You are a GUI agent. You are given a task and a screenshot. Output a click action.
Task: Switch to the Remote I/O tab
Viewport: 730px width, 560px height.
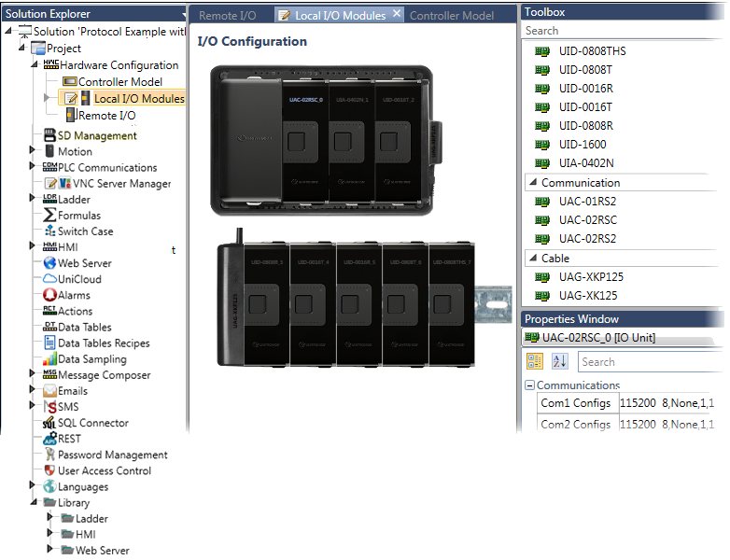tap(227, 16)
